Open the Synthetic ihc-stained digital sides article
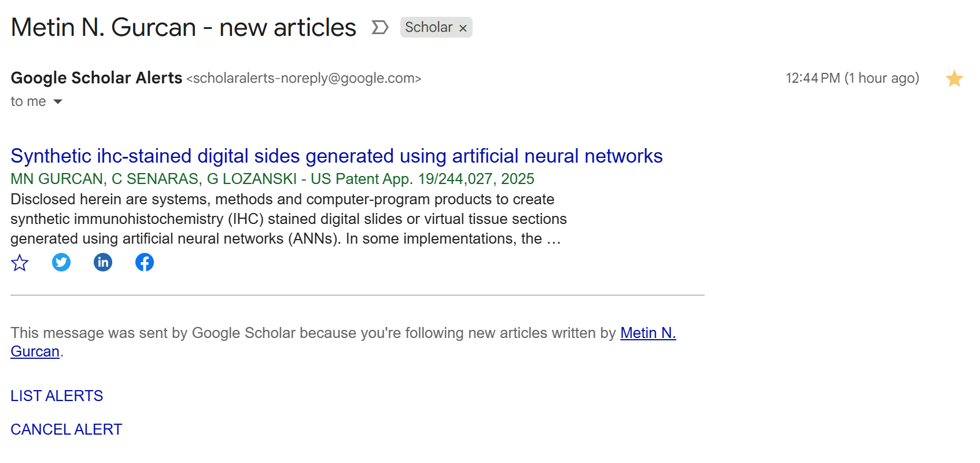The height and width of the screenshot is (463, 980). coord(336,156)
